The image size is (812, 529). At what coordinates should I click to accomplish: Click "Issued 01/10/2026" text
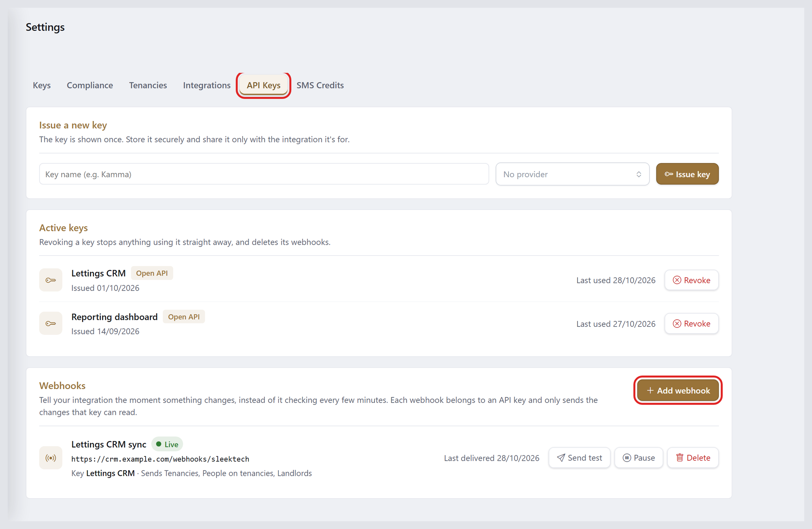(x=105, y=288)
